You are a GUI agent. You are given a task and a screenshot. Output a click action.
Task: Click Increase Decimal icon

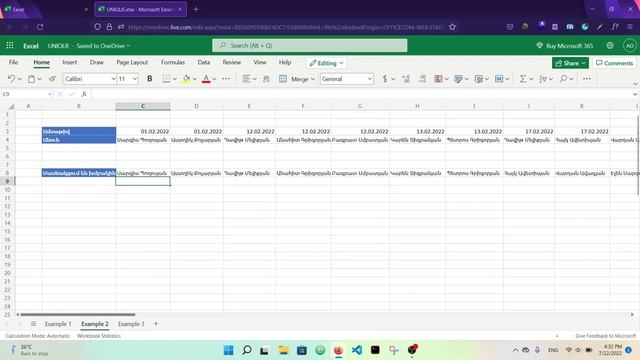point(406,79)
